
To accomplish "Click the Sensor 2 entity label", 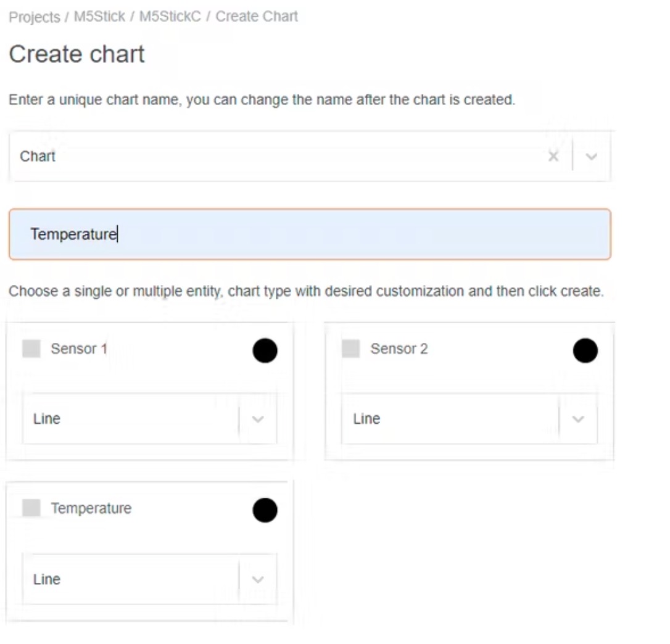I will (399, 349).
